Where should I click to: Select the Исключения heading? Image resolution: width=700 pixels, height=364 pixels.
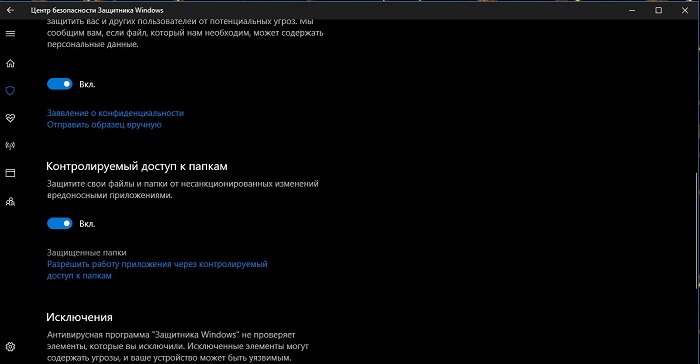tap(79, 317)
